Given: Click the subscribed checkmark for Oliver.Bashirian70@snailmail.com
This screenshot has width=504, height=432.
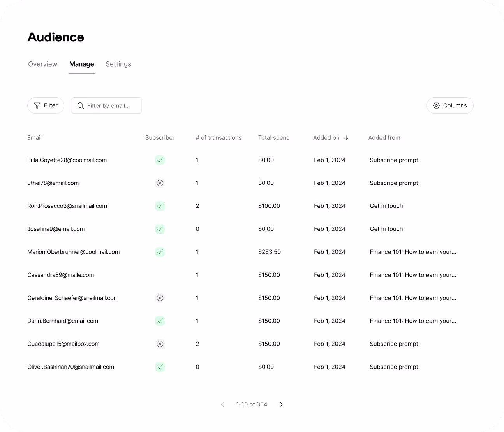Looking at the screenshot, I should pos(160,367).
